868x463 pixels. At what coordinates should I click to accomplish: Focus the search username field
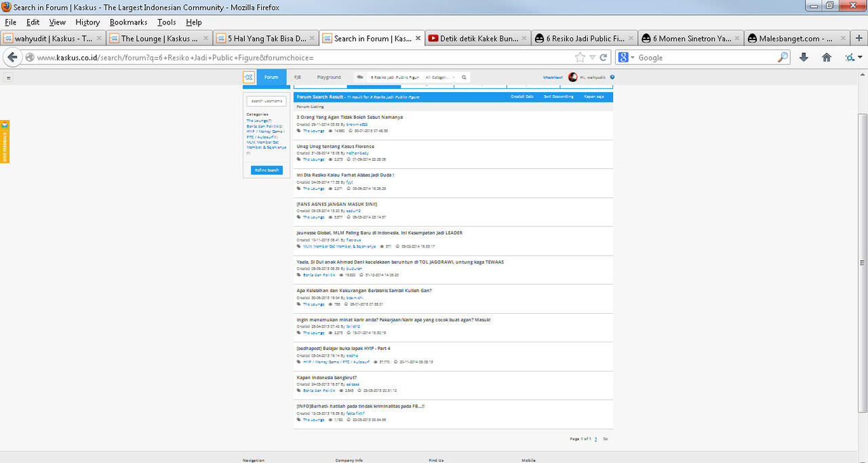(x=267, y=101)
